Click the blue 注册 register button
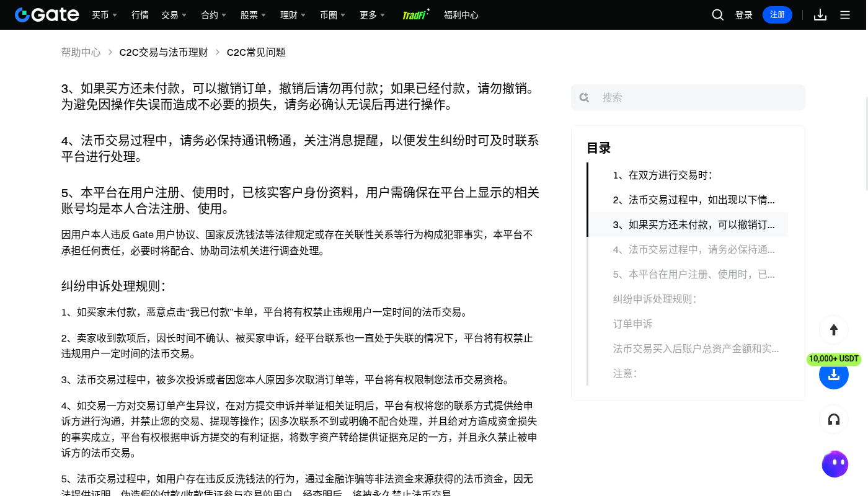This screenshot has height=496, width=868. (777, 15)
